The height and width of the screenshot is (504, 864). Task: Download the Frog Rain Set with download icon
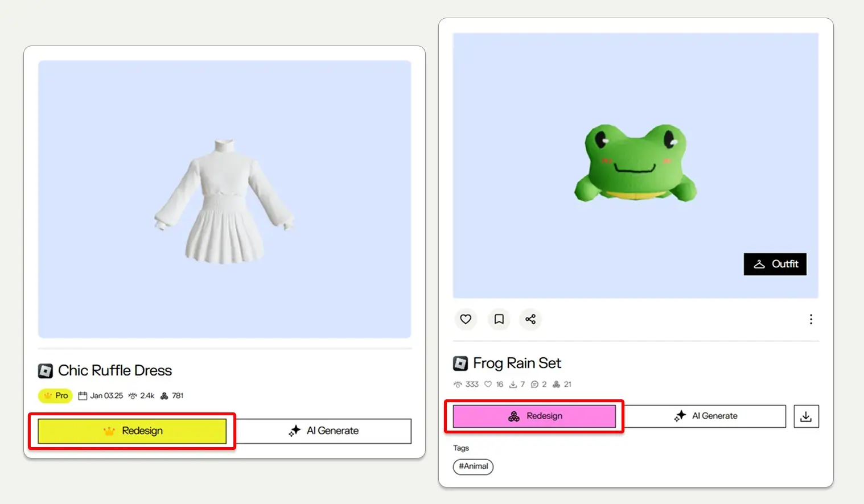pos(806,416)
